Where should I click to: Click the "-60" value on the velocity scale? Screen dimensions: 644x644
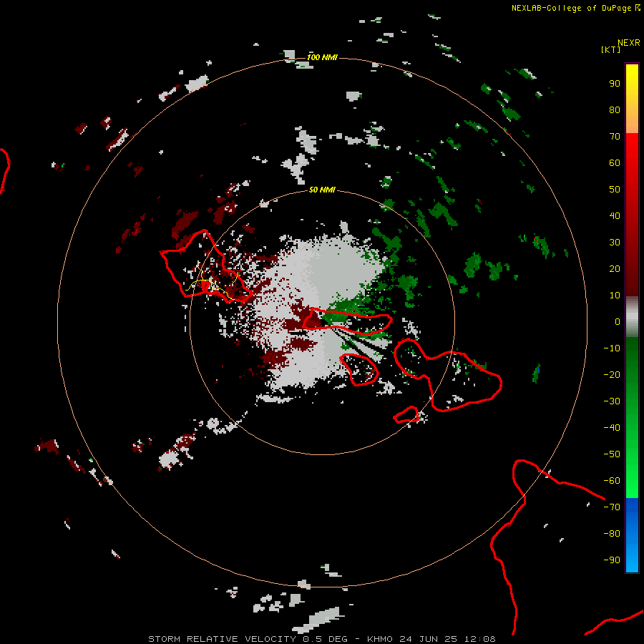[x=612, y=481]
